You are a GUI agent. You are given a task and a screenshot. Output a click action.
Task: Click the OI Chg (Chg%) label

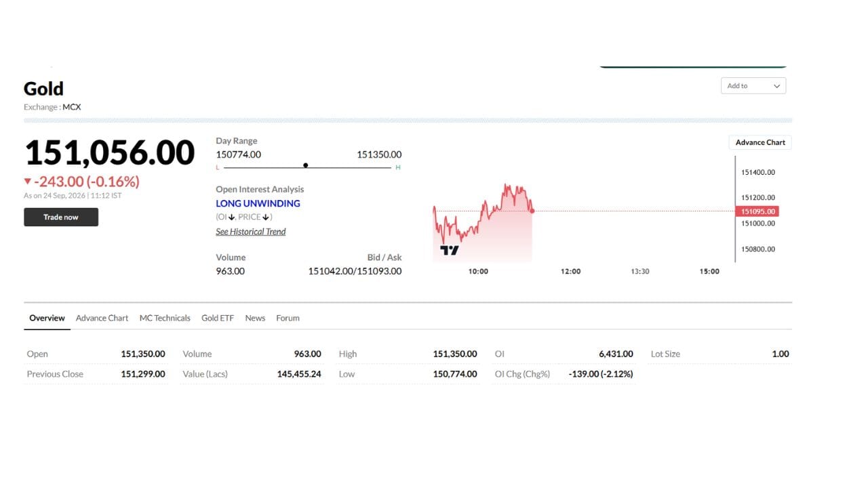(522, 374)
